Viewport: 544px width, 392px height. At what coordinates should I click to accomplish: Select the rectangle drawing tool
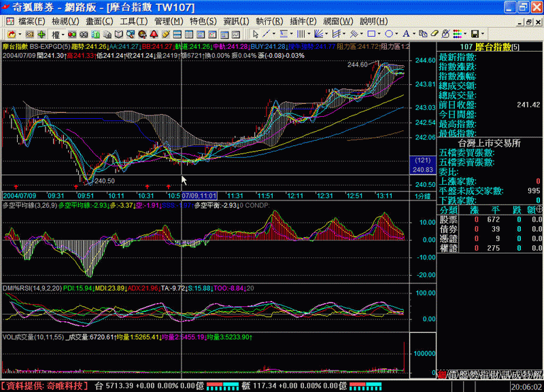[371, 33]
